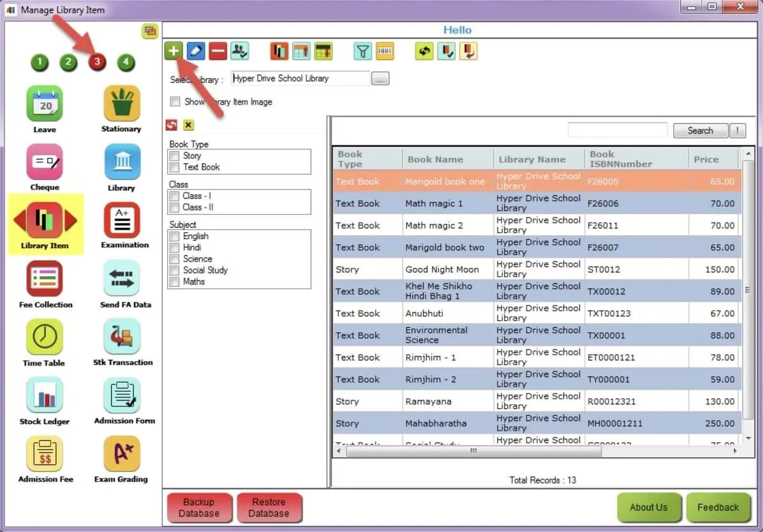Check the English subject filter
763x532 pixels.
pos(174,236)
